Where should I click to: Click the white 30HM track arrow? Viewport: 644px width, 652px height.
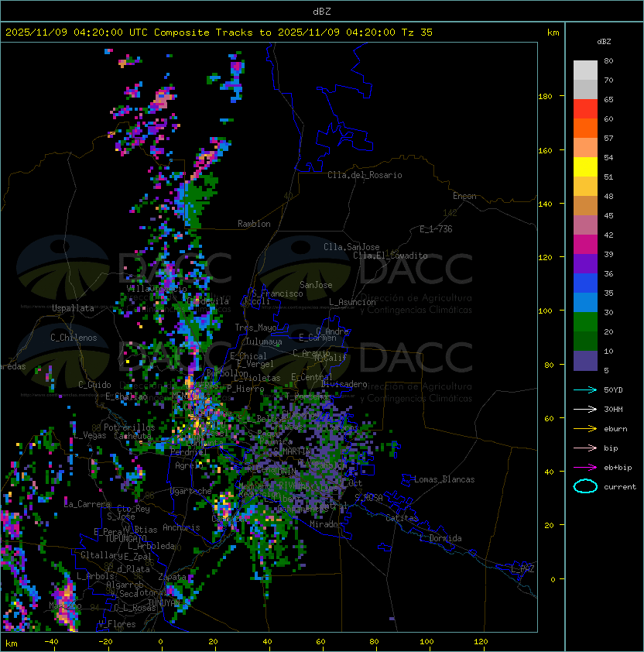[585, 409]
